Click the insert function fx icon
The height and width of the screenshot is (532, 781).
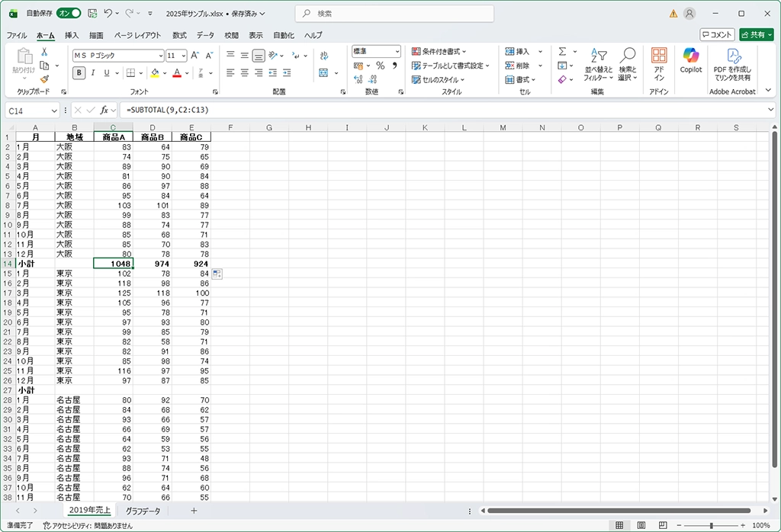coord(104,111)
